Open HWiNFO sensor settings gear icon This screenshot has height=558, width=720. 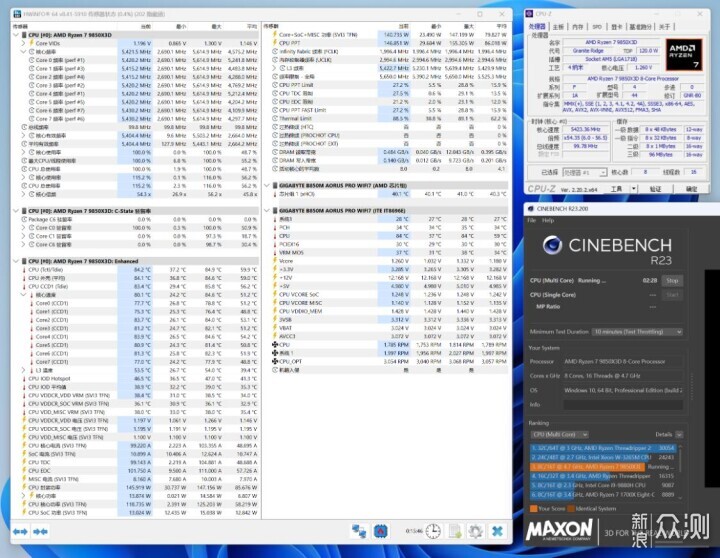(476, 531)
